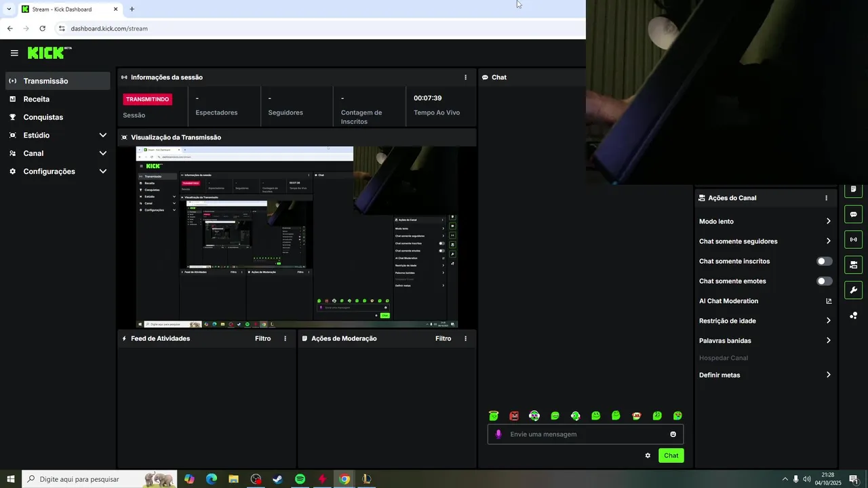868x488 pixels.
Task: Open Informações da sessão three-dot menu
Action: 465,77
